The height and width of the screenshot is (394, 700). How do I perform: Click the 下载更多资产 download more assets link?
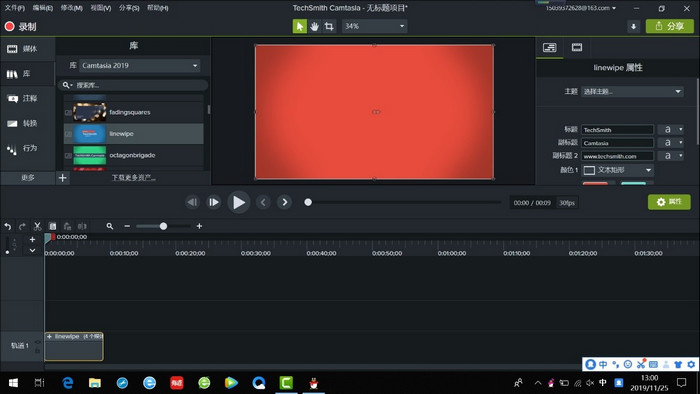click(x=133, y=178)
